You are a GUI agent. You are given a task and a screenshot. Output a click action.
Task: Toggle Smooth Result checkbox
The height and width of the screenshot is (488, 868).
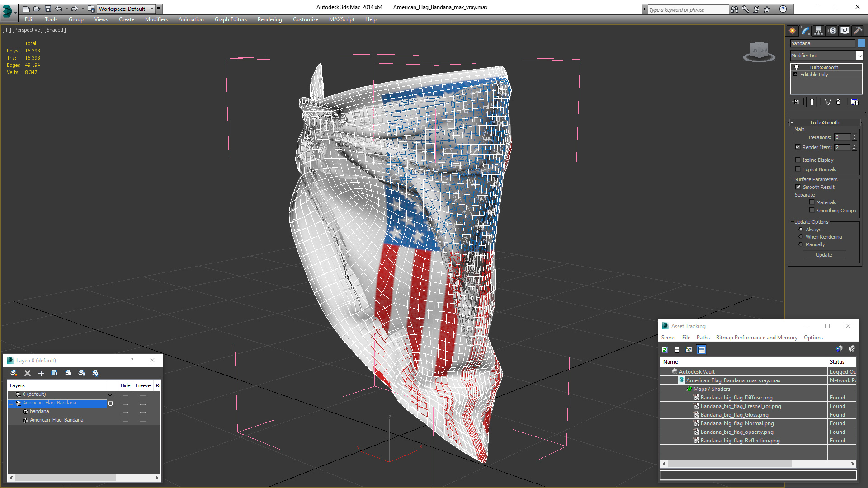coord(798,187)
